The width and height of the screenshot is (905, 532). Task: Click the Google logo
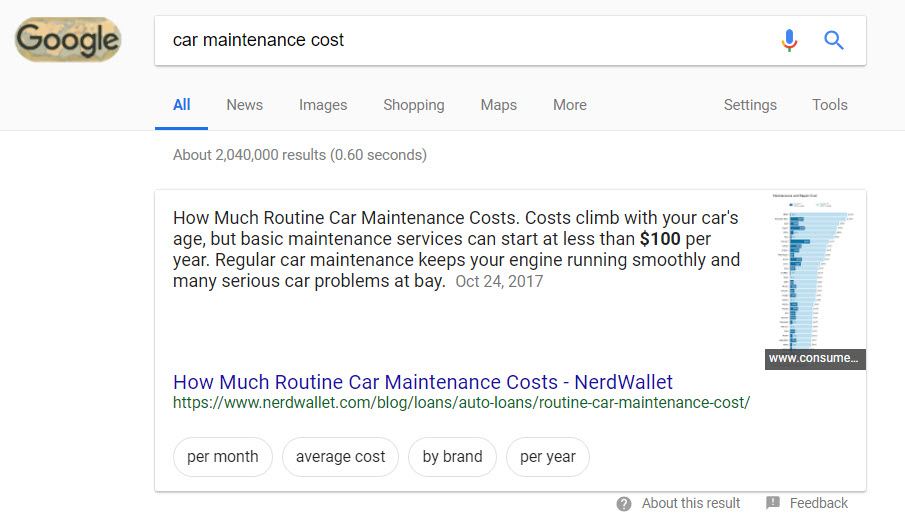[x=68, y=40]
